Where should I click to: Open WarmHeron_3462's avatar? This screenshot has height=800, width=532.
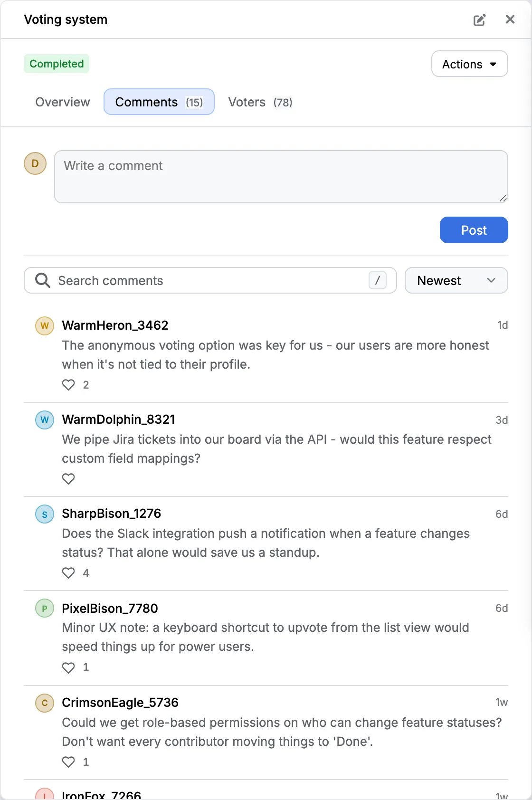pyautogui.click(x=45, y=326)
